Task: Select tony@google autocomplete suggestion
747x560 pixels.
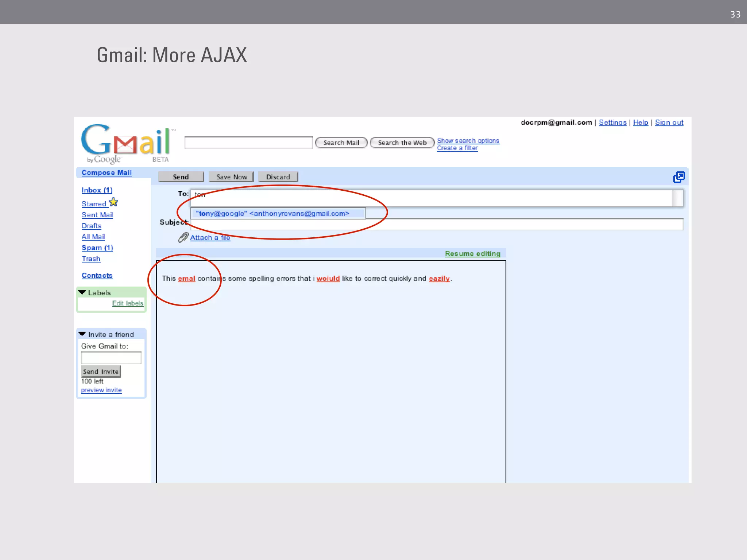Action: point(278,213)
